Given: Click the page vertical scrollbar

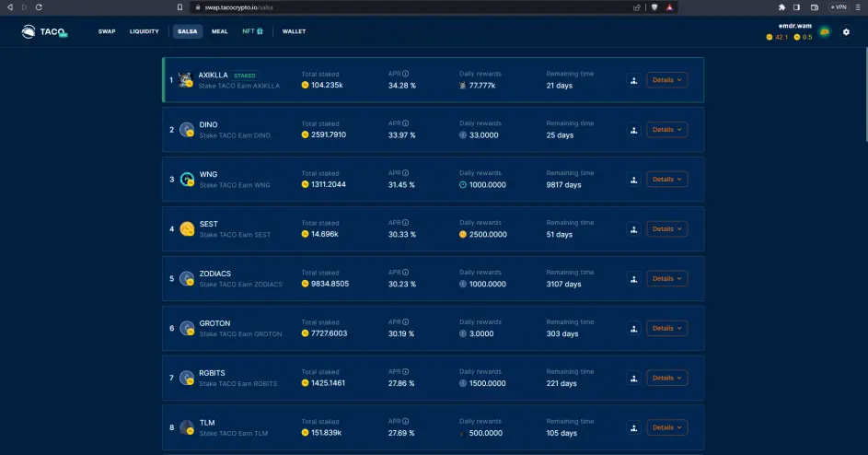Looking at the screenshot, I should (x=865, y=94).
